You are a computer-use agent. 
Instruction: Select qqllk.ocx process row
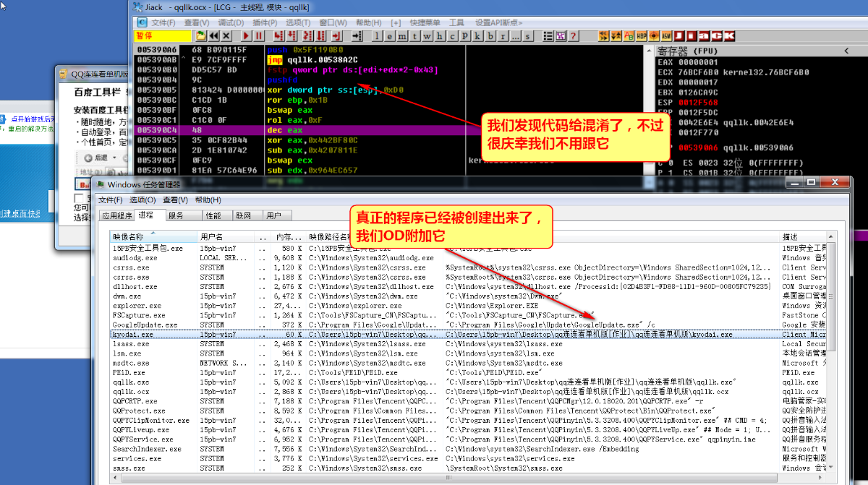(468, 392)
